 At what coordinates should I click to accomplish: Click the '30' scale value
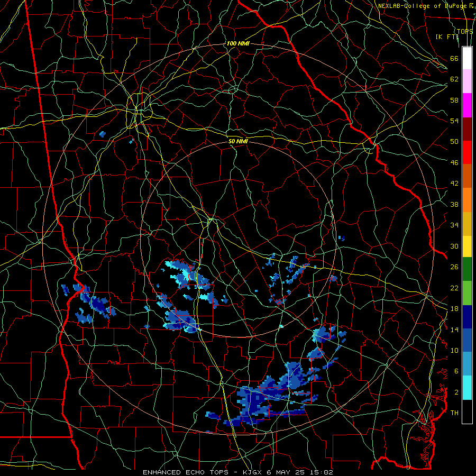coord(454,246)
